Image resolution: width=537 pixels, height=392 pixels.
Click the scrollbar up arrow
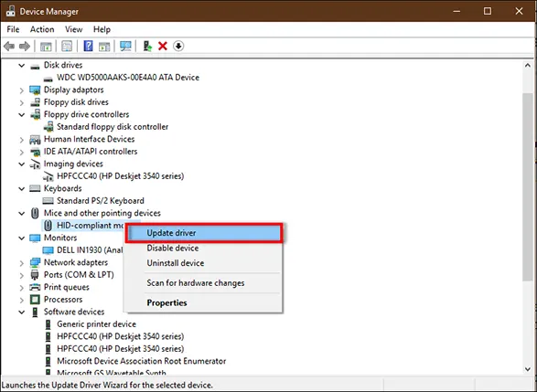pyautogui.click(x=528, y=66)
